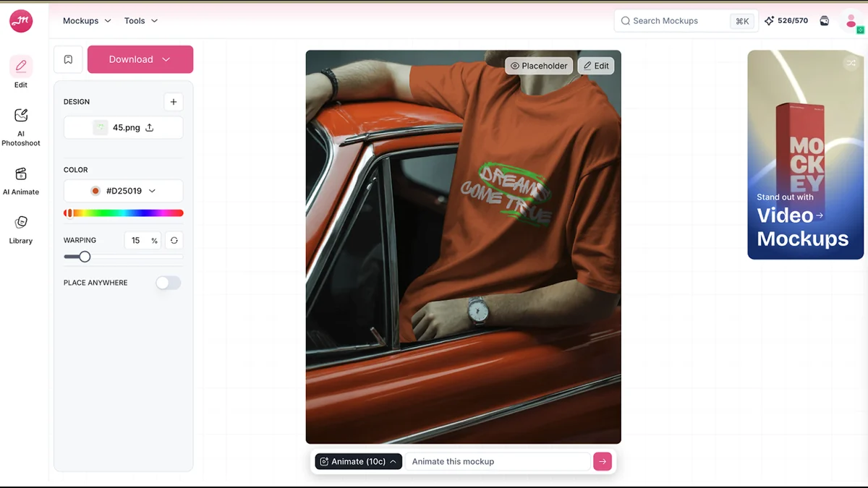Open the Mockups menu

(x=87, y=21)
